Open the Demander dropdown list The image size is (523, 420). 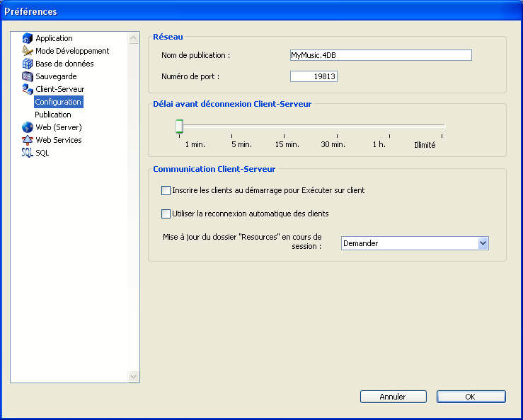pos(483,243)
